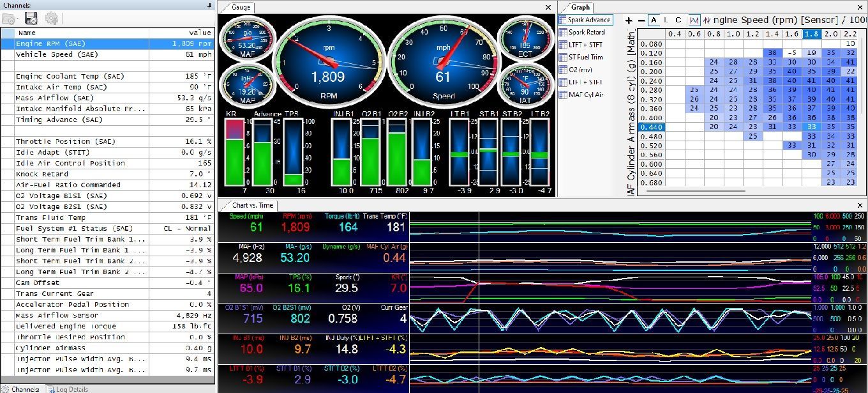Image resolution: width=868 pixels, height=393 pixels.
Task: Click the 1.8 column header in table
Action: pyautogui.click(x=811, y=34)
